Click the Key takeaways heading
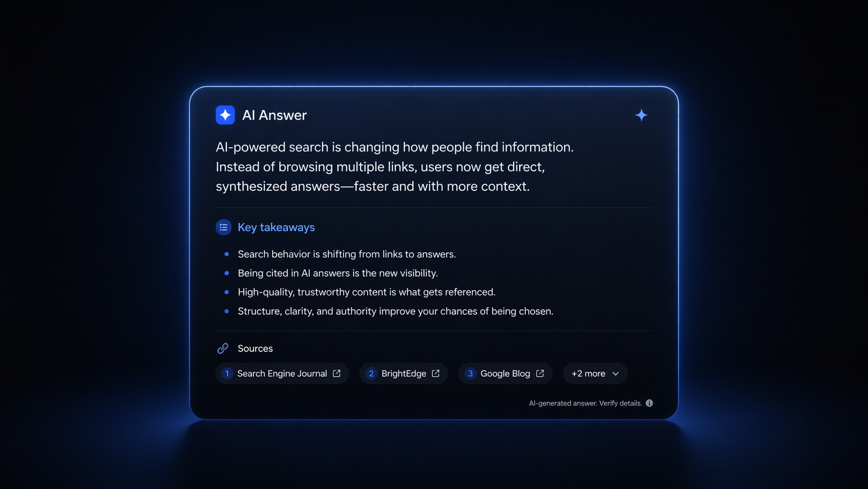This screenshot has width=868, height=489. pos(276,227)
